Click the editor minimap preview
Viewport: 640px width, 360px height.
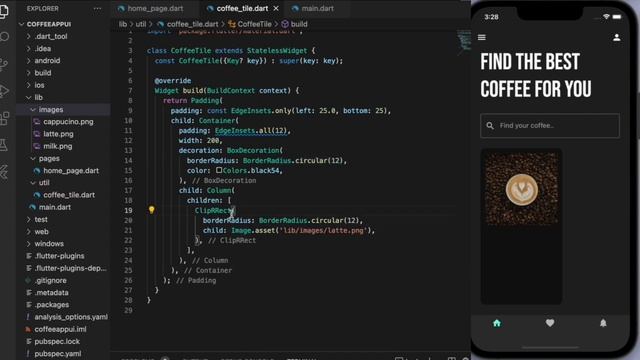[x=464, y=41]
